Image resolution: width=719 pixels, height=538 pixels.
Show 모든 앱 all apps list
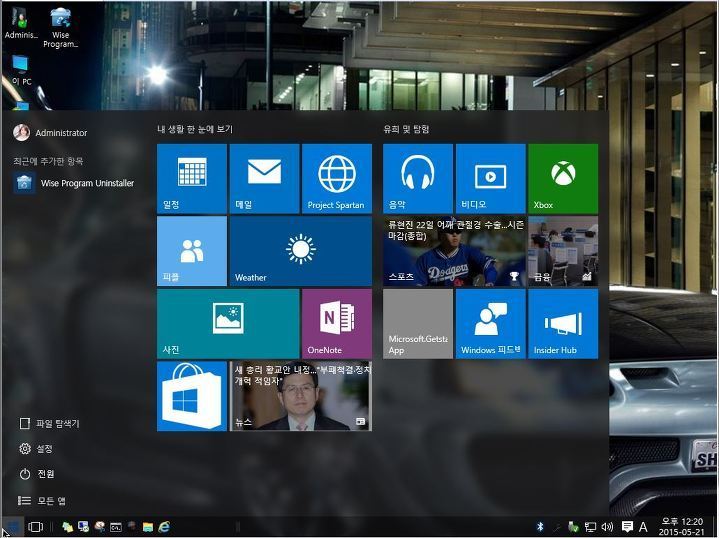pos(42,500)
